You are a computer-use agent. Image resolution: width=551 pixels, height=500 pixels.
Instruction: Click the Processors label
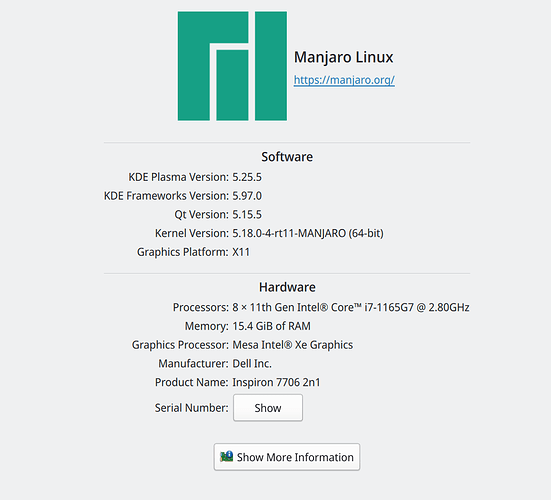click(201, 307)
